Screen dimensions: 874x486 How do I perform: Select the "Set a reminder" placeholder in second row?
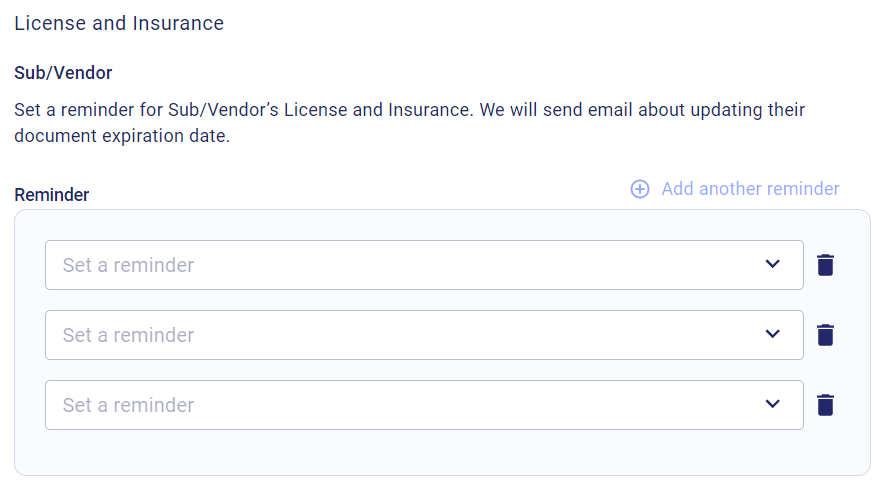128,335
